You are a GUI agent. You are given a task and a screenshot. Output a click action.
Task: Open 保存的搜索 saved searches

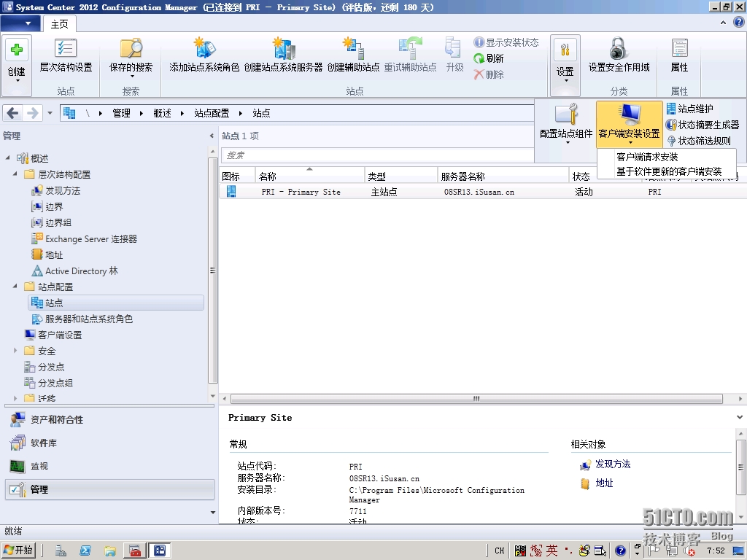[131, 57]
